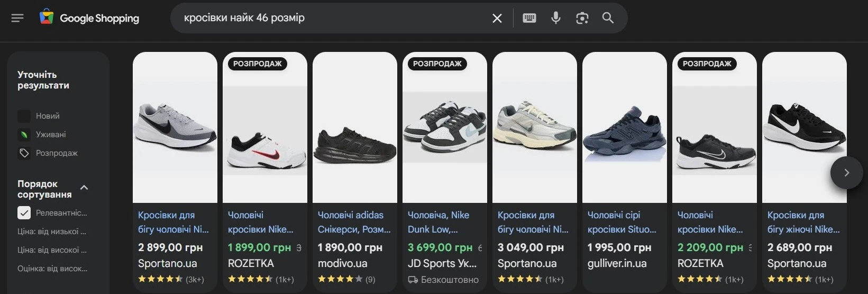Collapse the Порядок сортування section
Viewport: 868px width, 294px height.
[x=84, y=188]
